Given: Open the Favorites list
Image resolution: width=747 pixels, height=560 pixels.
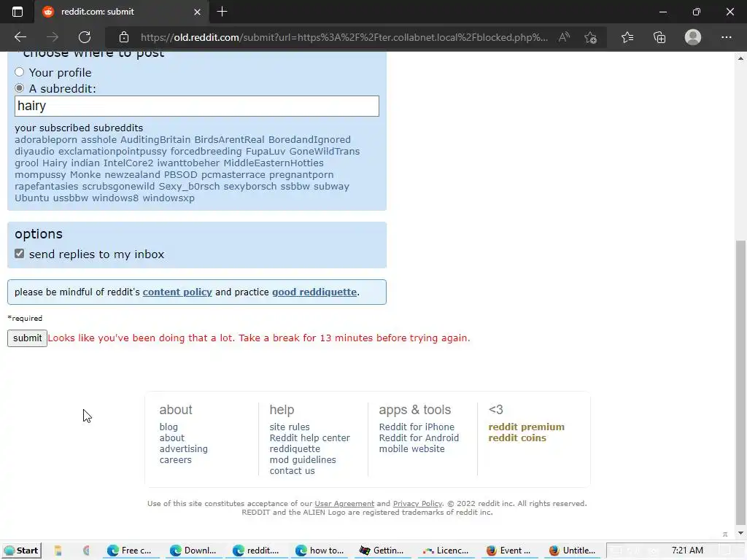Looking at the screenshot, I should [627, 37].
